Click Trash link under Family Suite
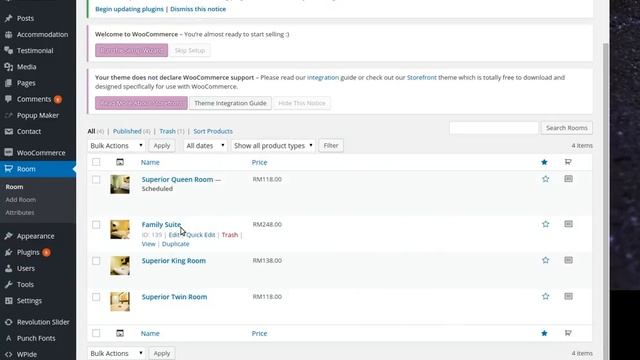Viewport: 640px width, 360px height. (x=230, y=235)
